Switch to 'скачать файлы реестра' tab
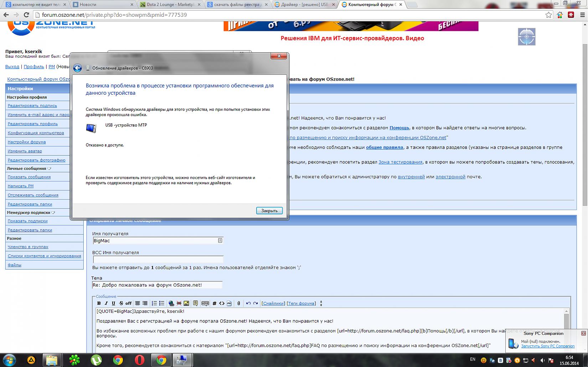The height and width of the screenshot is (367, 588). (238, 5)
